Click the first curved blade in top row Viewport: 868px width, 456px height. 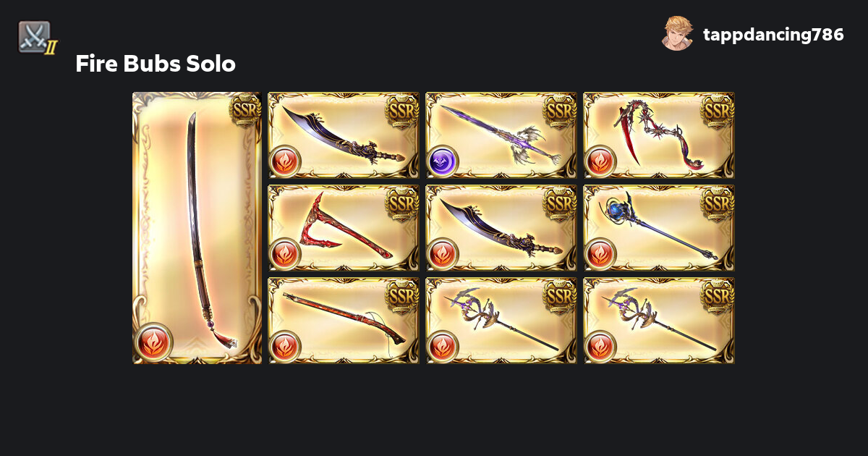click(x=344, y=135)
